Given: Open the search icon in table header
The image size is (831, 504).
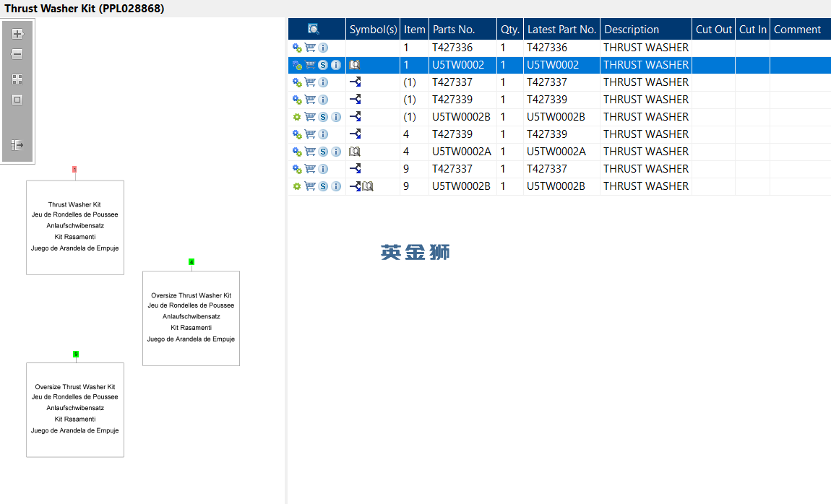Looking at the screenshot, I should click(313, 29).
